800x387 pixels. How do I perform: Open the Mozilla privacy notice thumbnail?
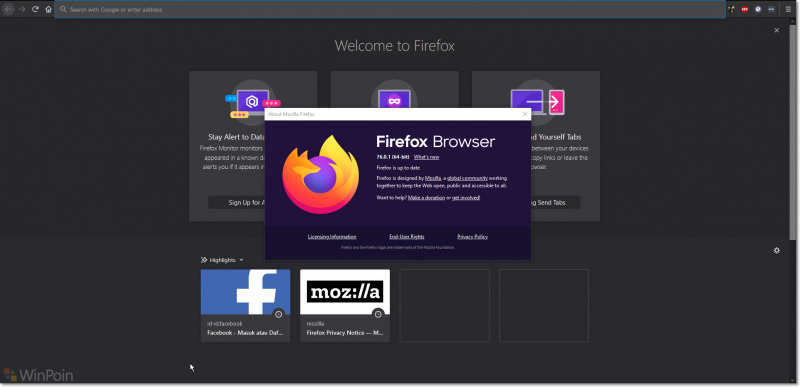(345, 292)
